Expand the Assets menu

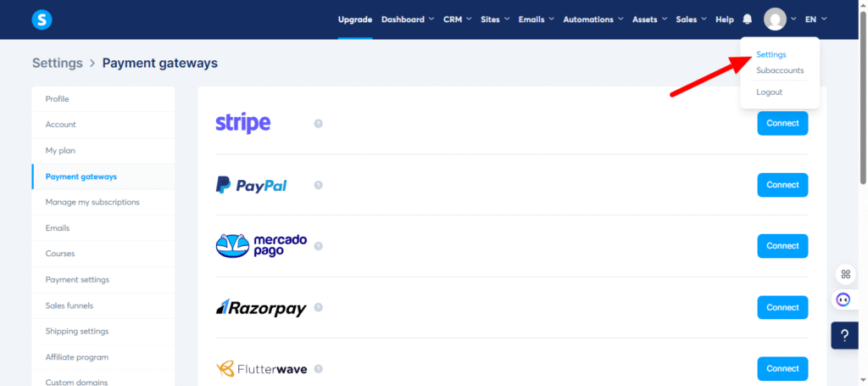[649, 20]
